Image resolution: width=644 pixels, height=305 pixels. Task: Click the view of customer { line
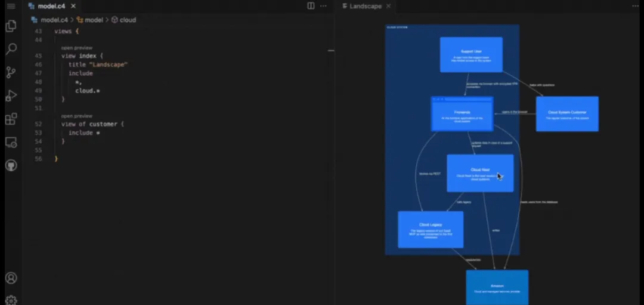(x=92, y=124)
